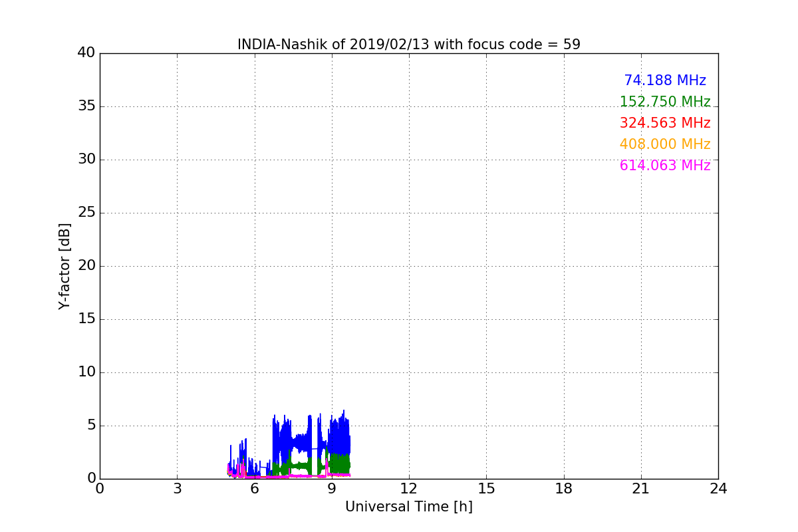This screenshot has height=532, width=798.
Task: Select the 21 tick on the time axis
Action: click(x=640, y=488)
